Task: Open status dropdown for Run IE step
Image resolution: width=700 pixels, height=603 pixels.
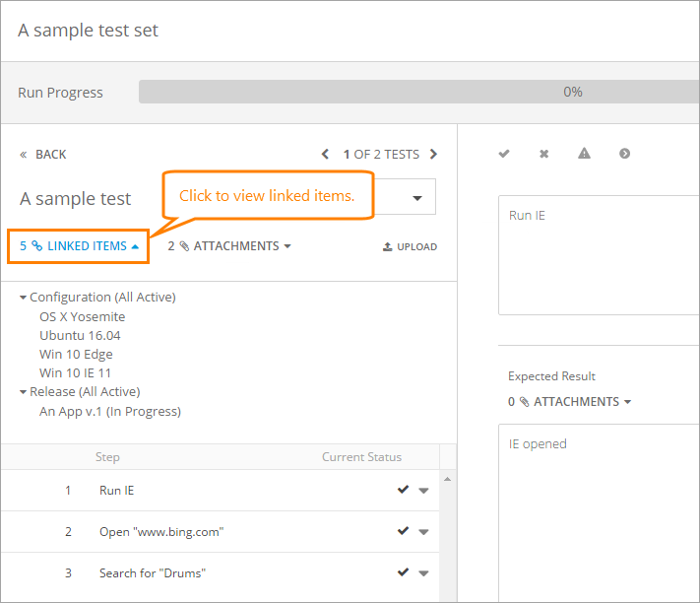Action: pyautogui.click(x=423, y=491)
